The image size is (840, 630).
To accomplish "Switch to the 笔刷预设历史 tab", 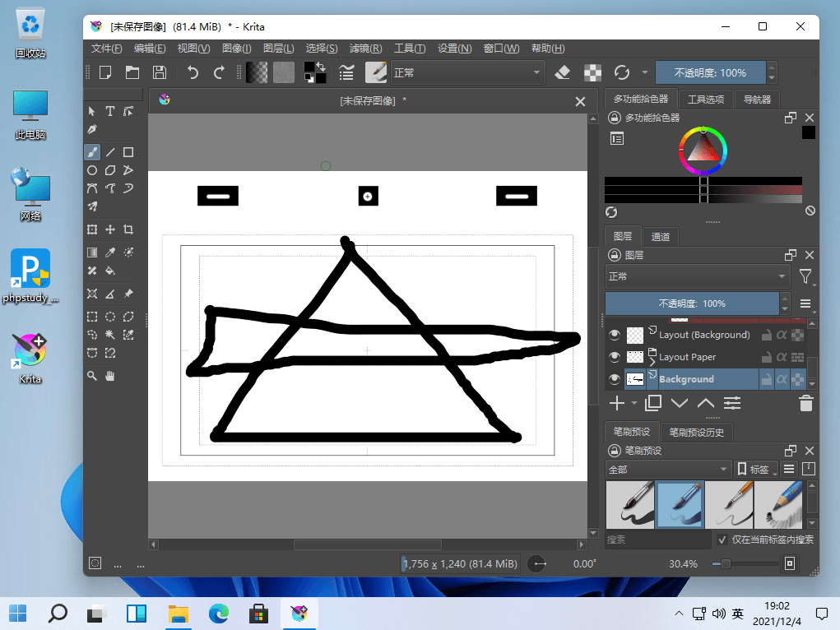I will (x=696, y=433).
